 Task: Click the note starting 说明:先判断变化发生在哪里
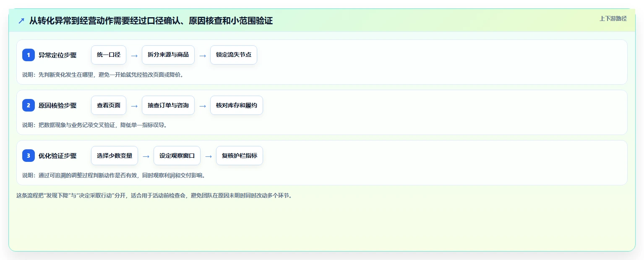point(103,75)
